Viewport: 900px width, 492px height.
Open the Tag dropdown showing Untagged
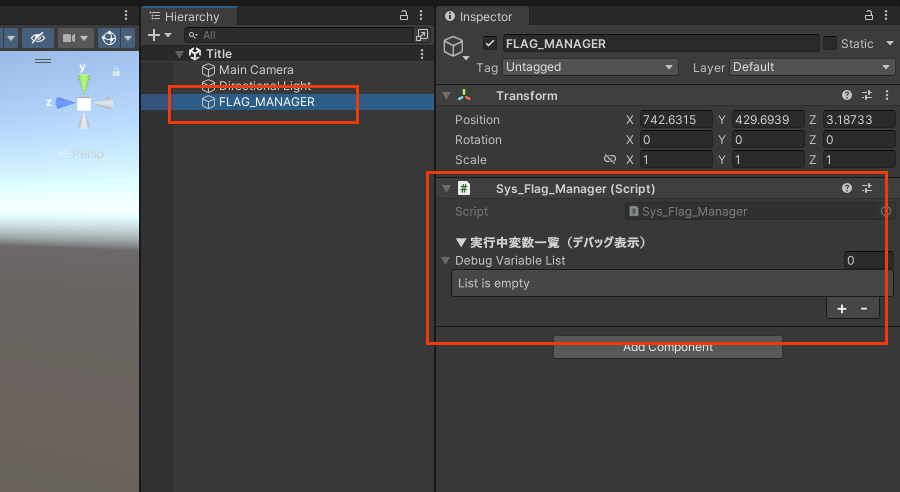[x=590, y=67]
